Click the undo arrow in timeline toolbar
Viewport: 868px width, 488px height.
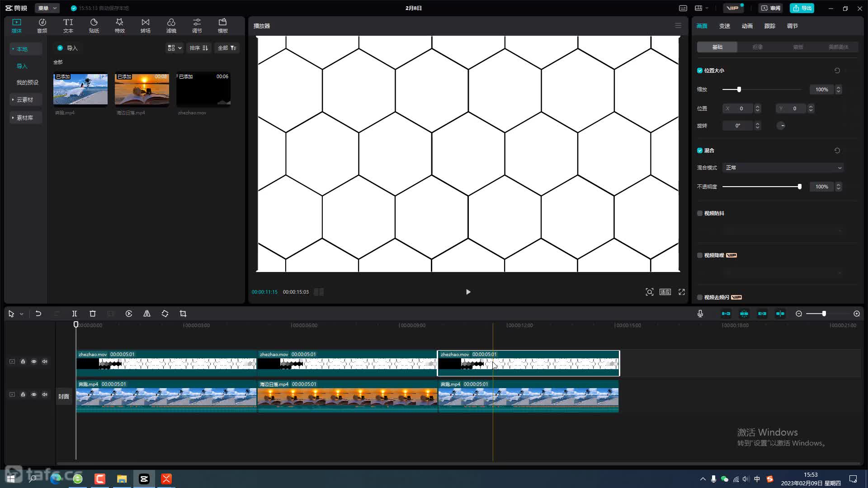(x=38, y=314)
